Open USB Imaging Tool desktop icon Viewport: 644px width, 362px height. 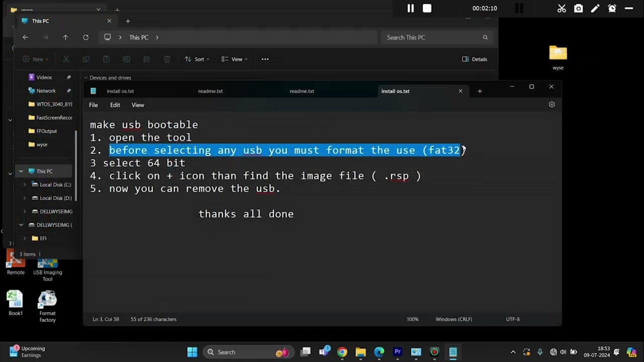coord(47,269)
